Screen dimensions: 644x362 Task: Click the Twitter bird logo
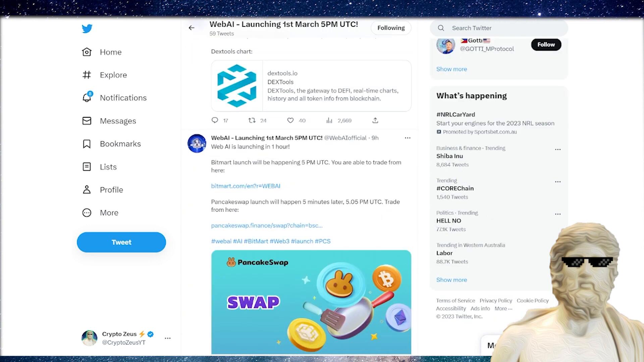(x=87, y=28)
